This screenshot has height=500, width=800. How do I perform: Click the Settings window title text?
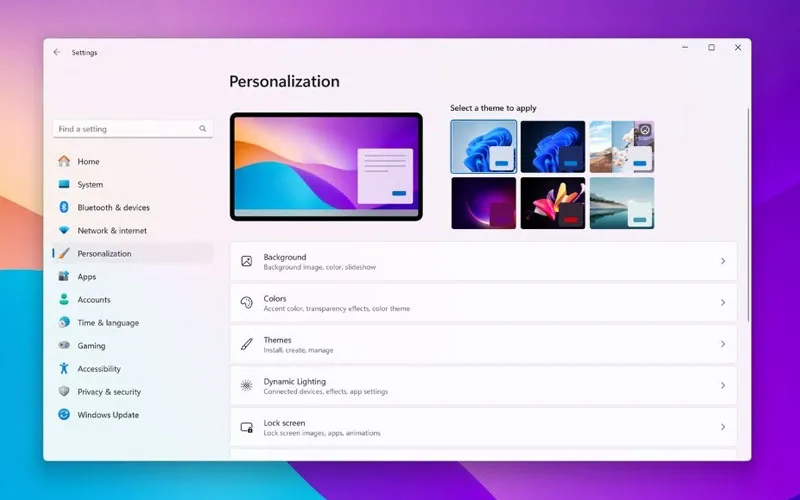(x=84, y=53)
